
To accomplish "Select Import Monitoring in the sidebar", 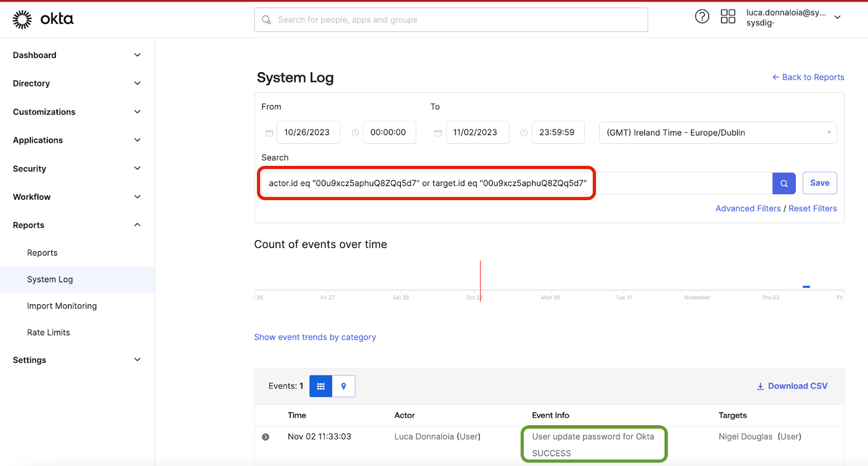I will pos(62,306).
